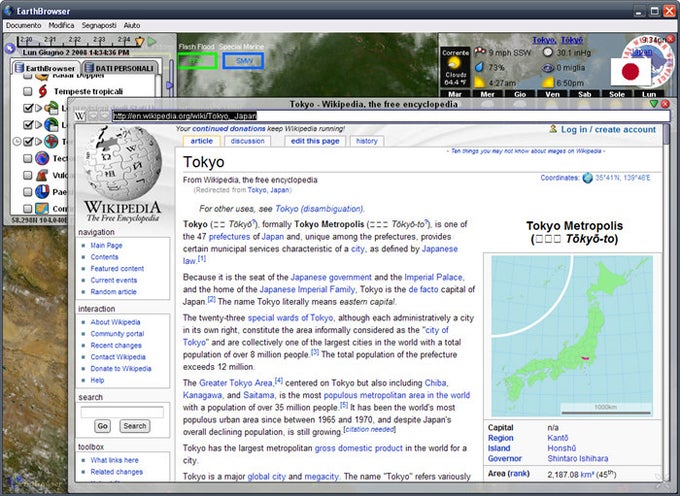Click the tectonic plates globe icon
The width and height of the screenshot is (680, 496).
42,158
